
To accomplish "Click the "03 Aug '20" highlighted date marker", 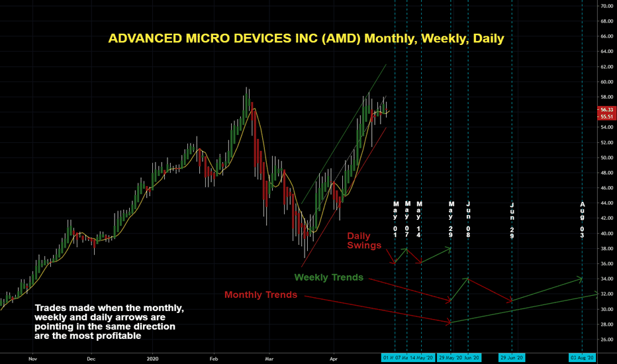I will tap(582, 357).
